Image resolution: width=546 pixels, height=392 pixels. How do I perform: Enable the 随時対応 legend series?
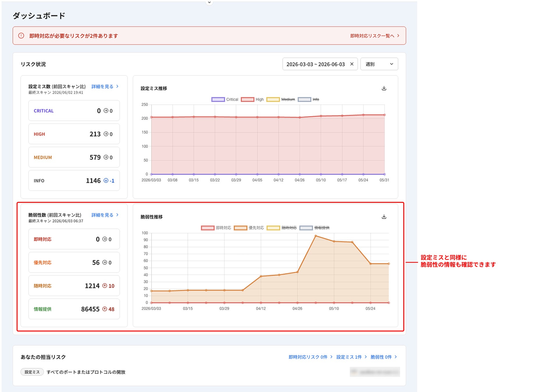[x=282, y=228]
